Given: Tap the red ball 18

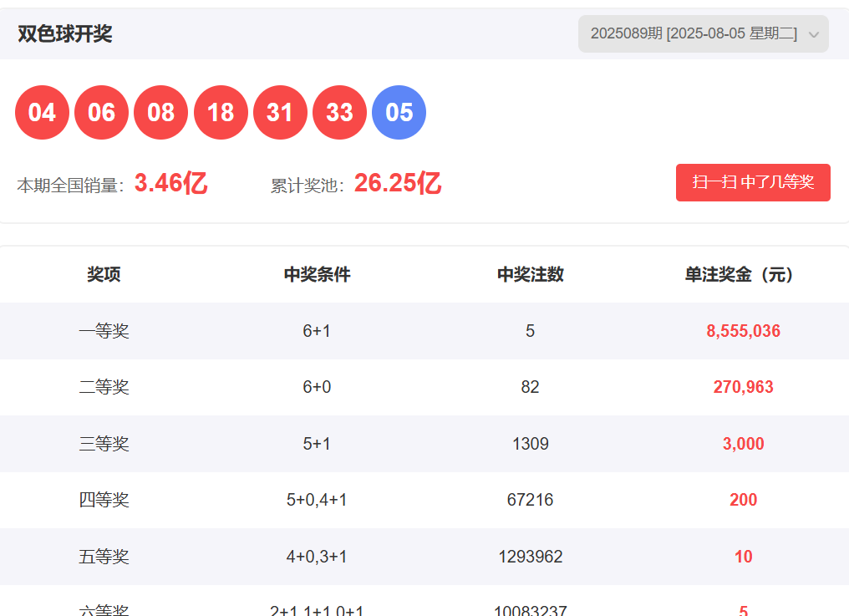Looking at the screenshot, I should click(221, 113).
